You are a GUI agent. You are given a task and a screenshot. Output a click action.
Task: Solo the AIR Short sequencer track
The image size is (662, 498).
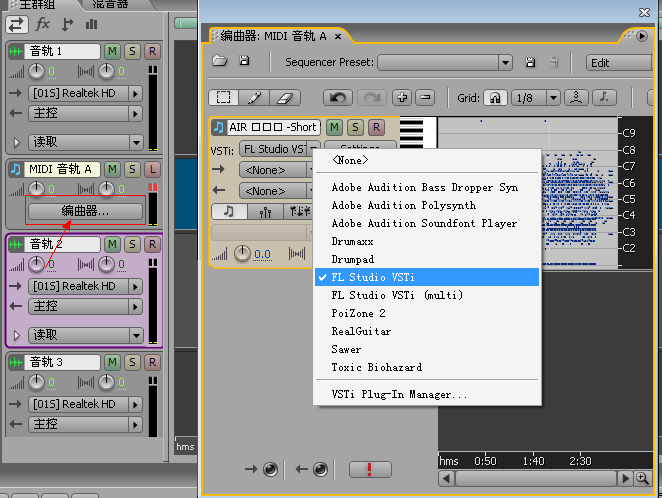click(x=355, y=127)
